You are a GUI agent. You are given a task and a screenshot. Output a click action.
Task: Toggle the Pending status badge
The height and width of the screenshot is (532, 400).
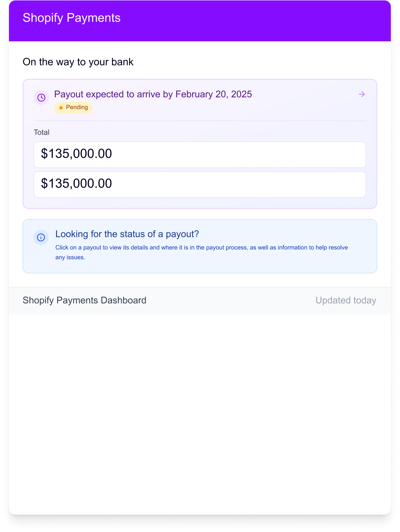click(73, 107)
